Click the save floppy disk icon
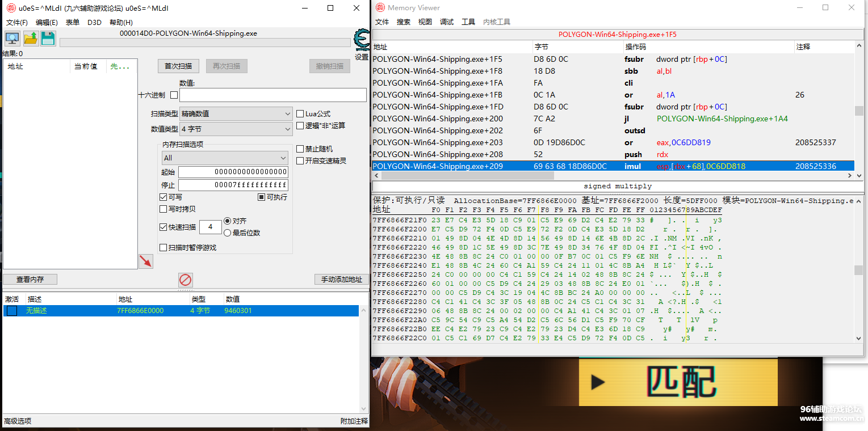Image resolution: width=868 pixels, height=431 pixels. (x=48, y=39)
